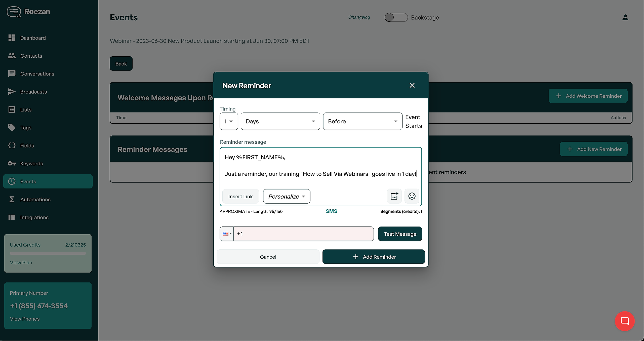644x341 pixels.
Task: Click the add image icon in the message editor
Action: pos(394,196)
